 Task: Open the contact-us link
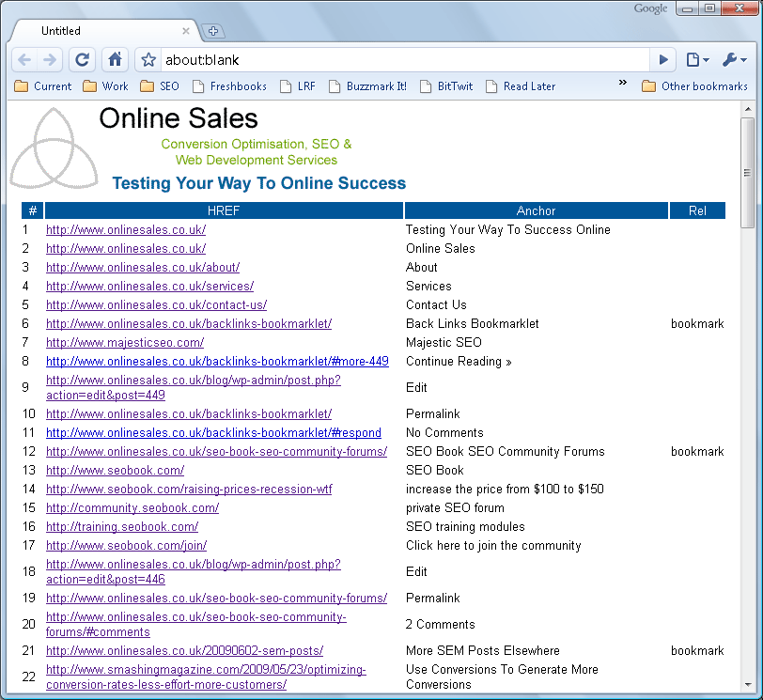click(156, 305)
